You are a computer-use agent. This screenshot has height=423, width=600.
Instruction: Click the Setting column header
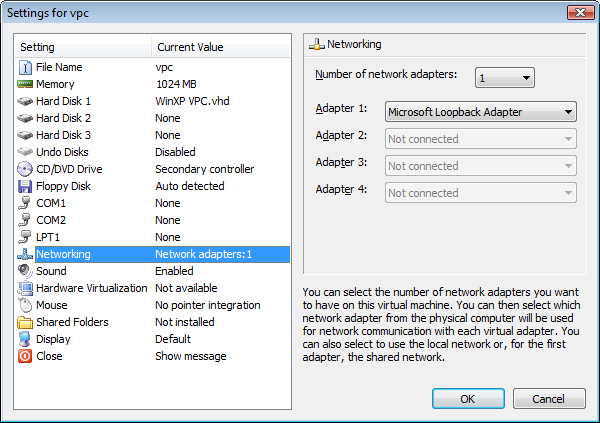83,47
